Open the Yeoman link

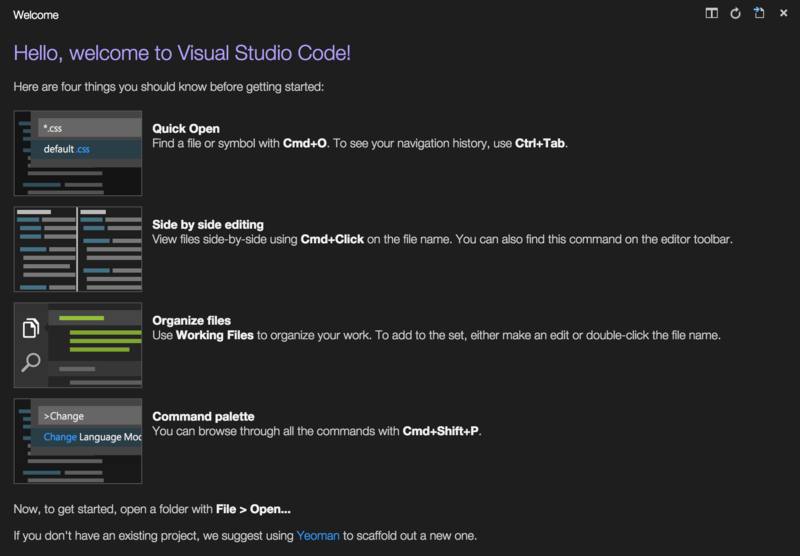click(318, 536)
